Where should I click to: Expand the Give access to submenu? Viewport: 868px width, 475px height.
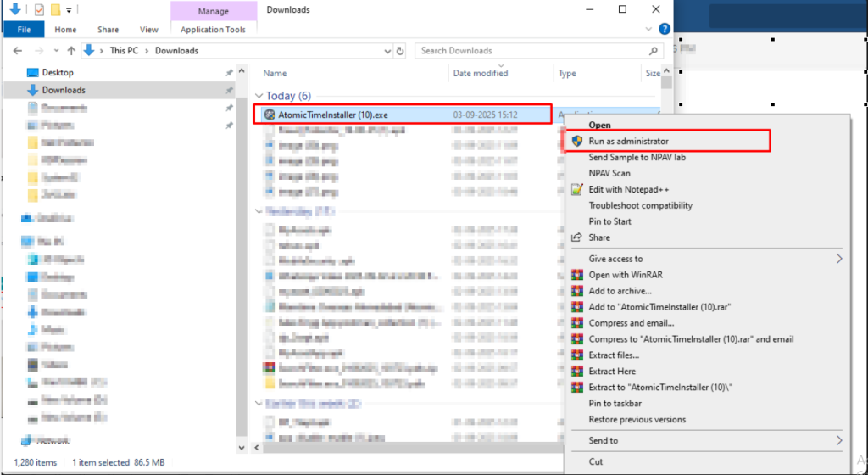click(839, 259)
